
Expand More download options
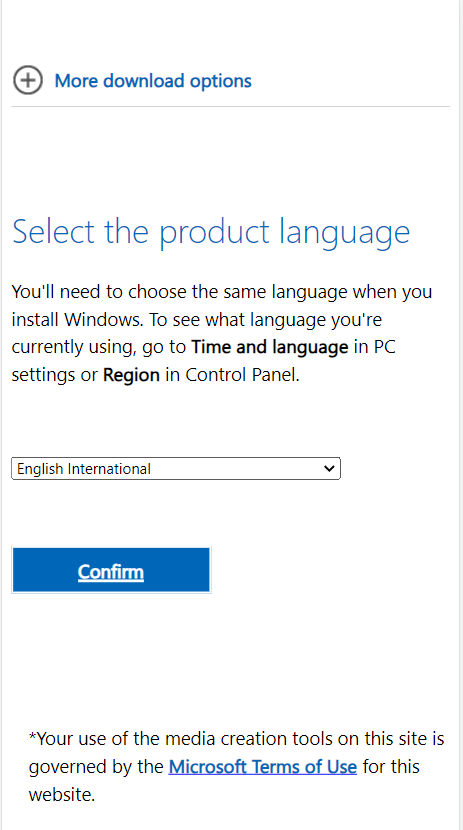coord(132,80)
